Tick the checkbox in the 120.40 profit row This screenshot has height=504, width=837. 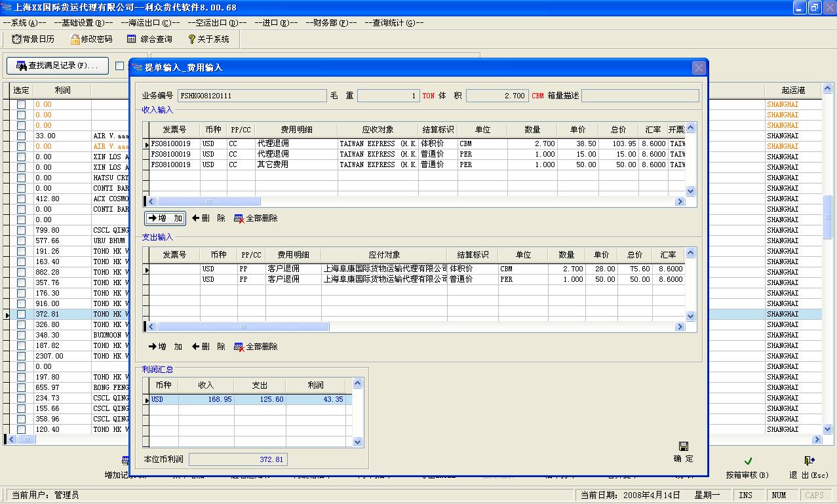click(22, 429)
